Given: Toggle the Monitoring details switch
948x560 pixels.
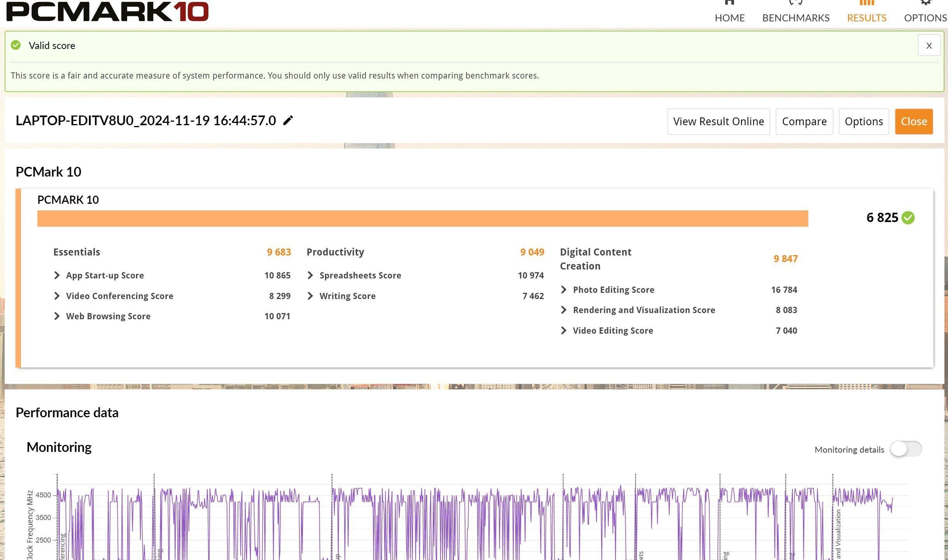Looking at the screenshot, I should click(906, 449).
